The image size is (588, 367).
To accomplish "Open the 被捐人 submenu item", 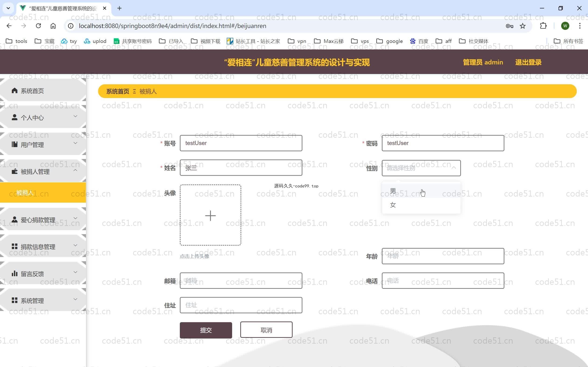I will (43, 192).
